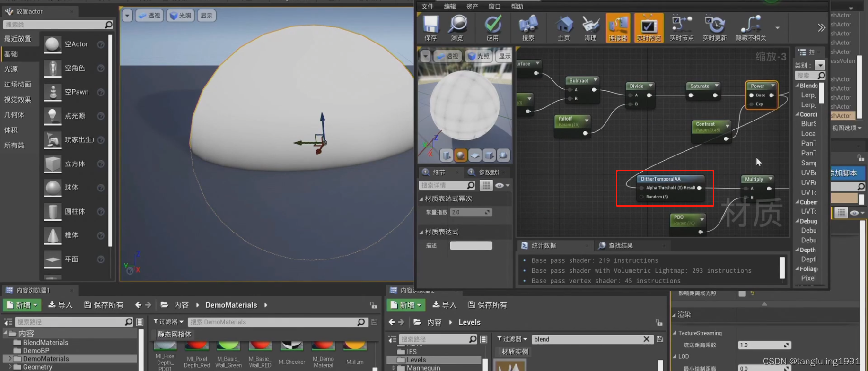Open eye view options in details panel
Viewport: 868px width, 371px height.
502,185
